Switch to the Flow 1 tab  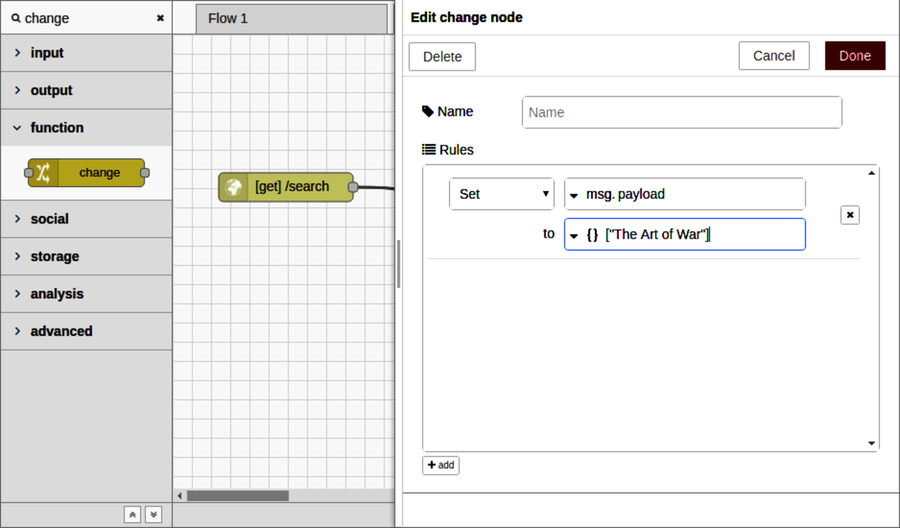292,19
